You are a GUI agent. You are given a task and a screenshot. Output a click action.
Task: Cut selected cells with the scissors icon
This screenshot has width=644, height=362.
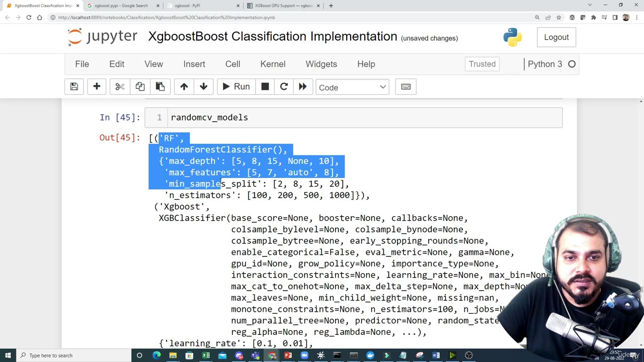120,87
